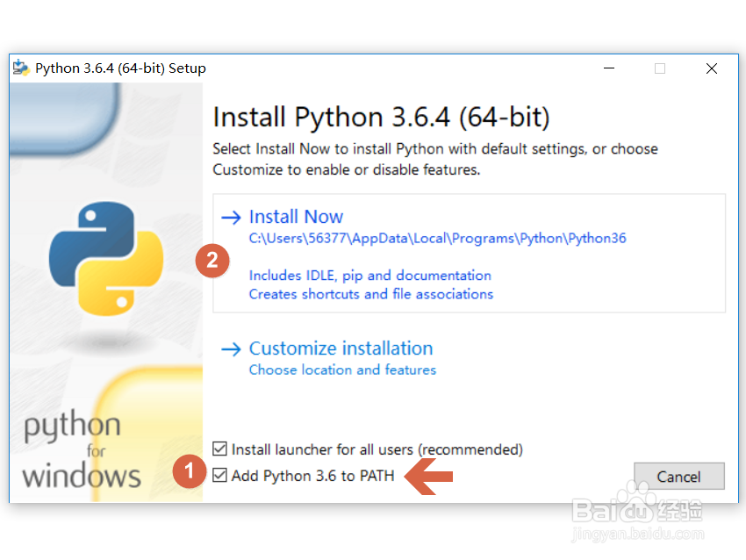Cancel the Python setup
Screen dimensions: 746x560
(x=679, y=477)
